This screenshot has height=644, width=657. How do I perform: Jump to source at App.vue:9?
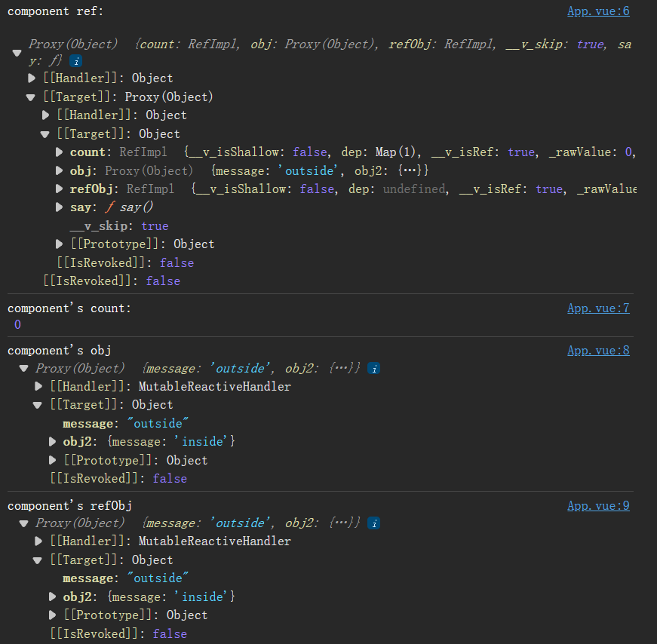tap(598, 506)
